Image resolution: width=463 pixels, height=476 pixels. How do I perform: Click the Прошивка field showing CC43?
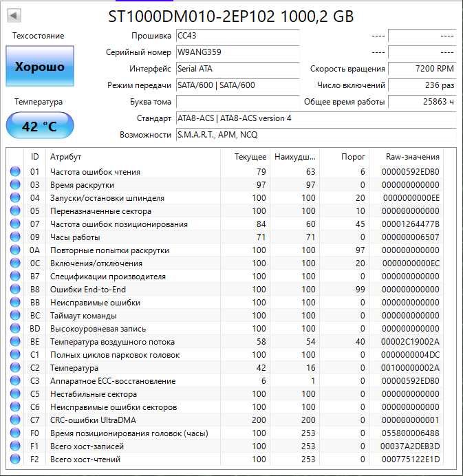(238, 36)
